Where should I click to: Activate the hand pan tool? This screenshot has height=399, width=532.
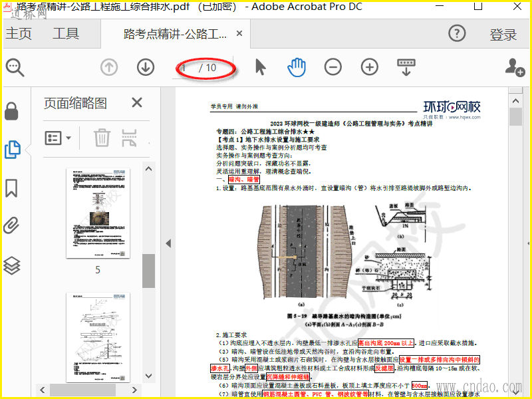(297, 67)
